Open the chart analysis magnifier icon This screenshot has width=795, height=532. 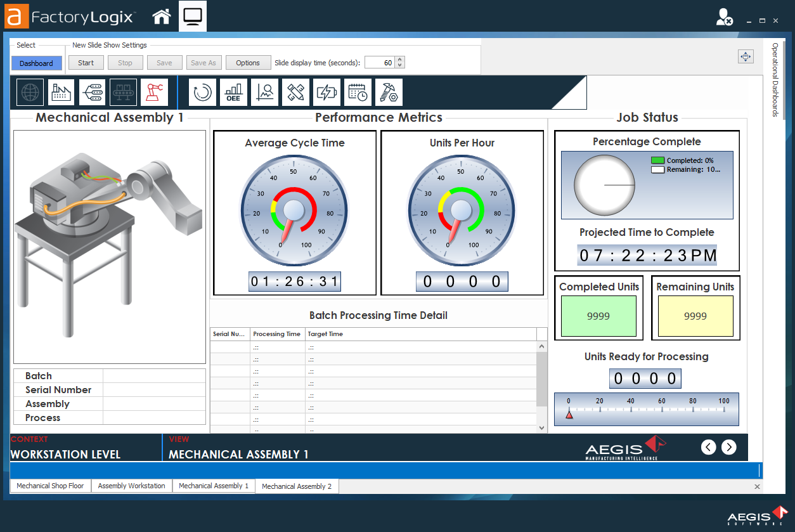[x=264, y=92]
